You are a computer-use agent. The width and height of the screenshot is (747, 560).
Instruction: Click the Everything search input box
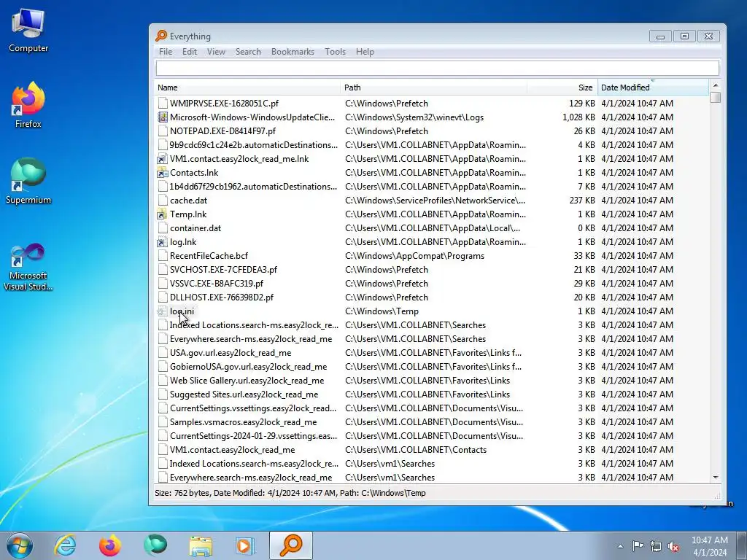click(x=438, y=68)
